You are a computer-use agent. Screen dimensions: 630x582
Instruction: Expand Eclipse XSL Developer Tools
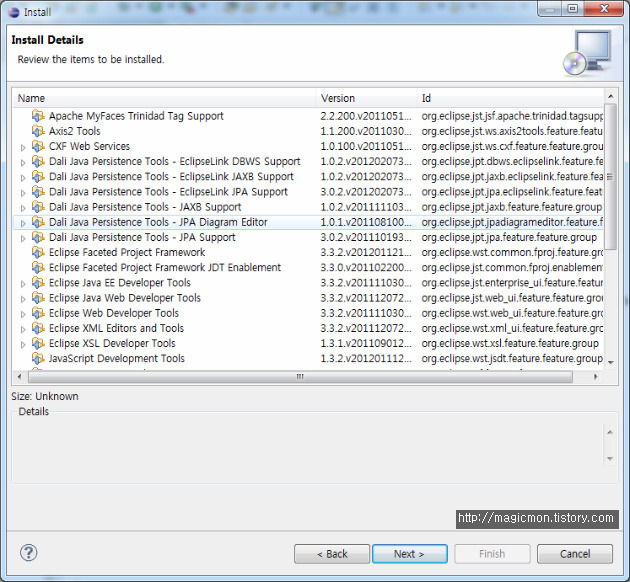point(23,345)
